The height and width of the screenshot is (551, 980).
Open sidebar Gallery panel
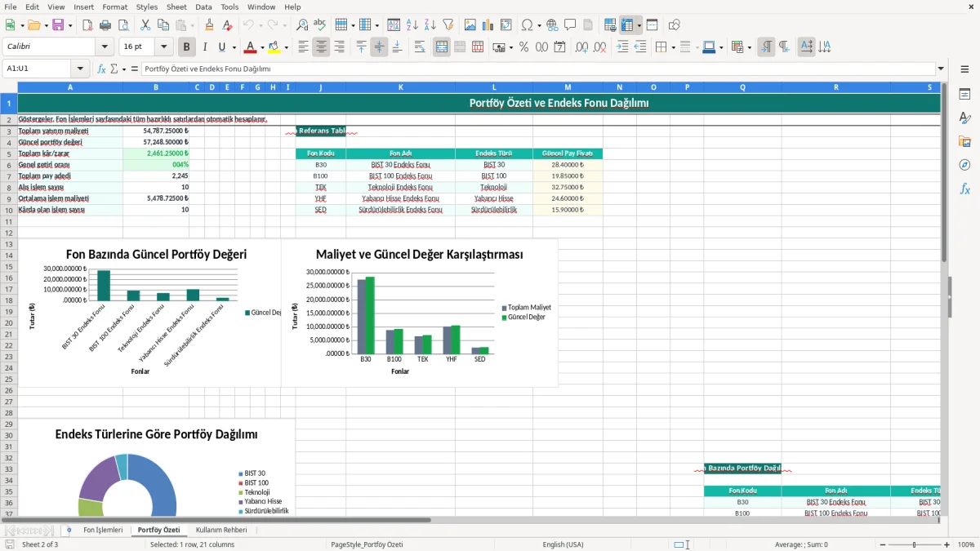[x=964, y=141]
